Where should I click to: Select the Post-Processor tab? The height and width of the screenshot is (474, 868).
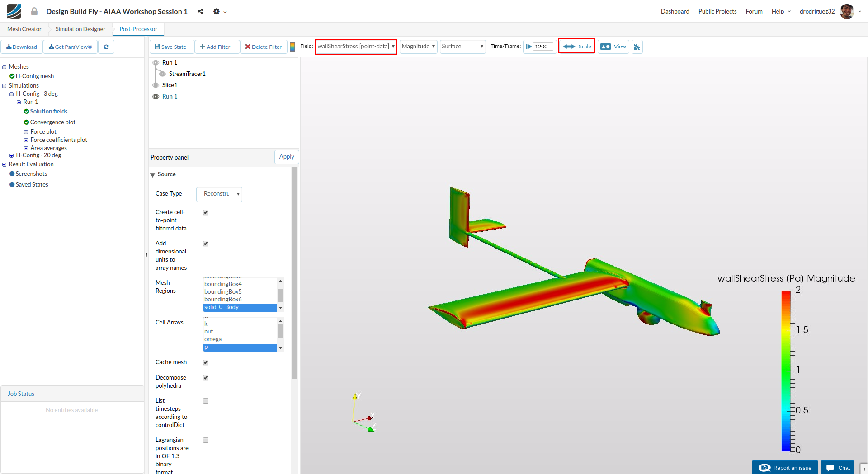pos(138,29)
